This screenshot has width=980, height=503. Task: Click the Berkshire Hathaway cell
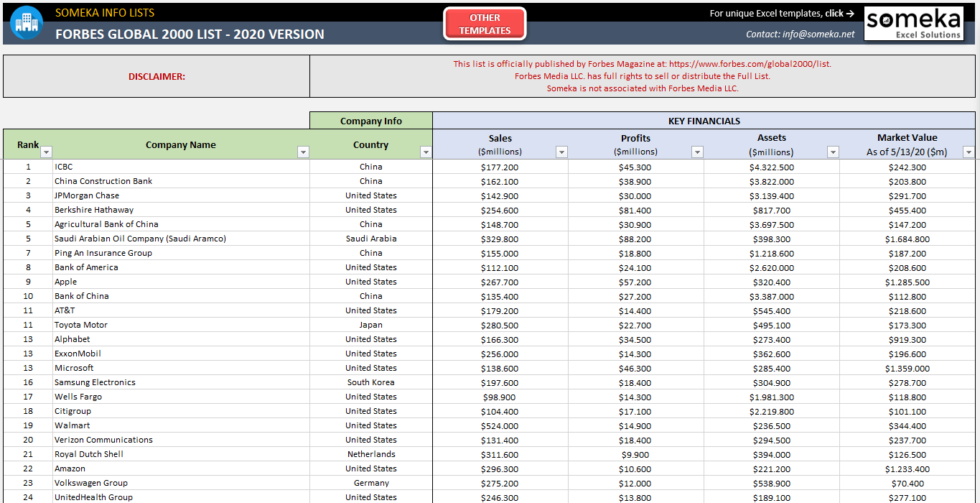tap(182, 210)
